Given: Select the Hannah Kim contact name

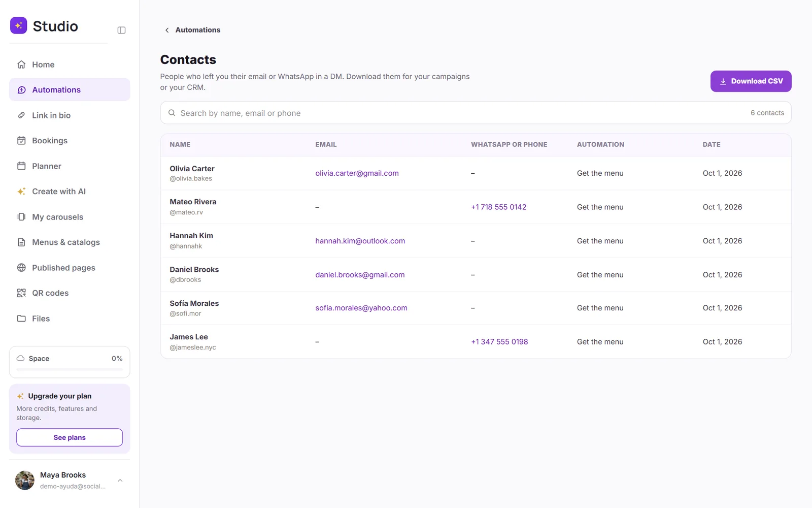Looking at the screenshot, I should 191,236.
